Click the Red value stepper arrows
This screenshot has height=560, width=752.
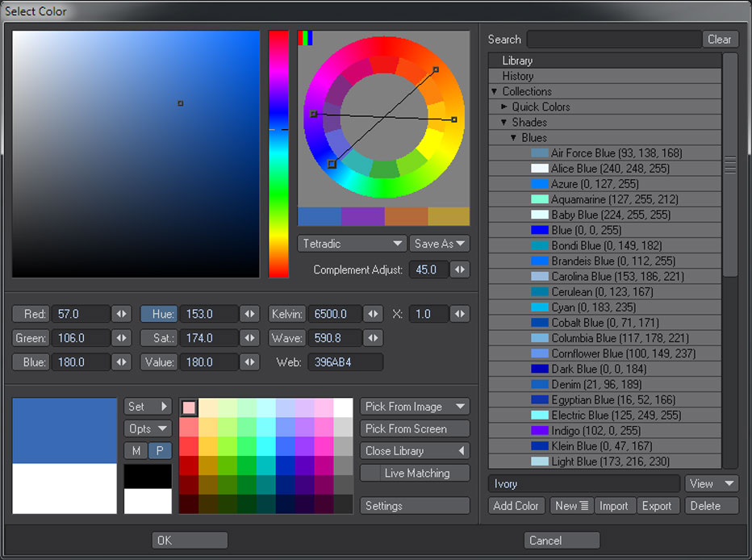click(121, 314)
